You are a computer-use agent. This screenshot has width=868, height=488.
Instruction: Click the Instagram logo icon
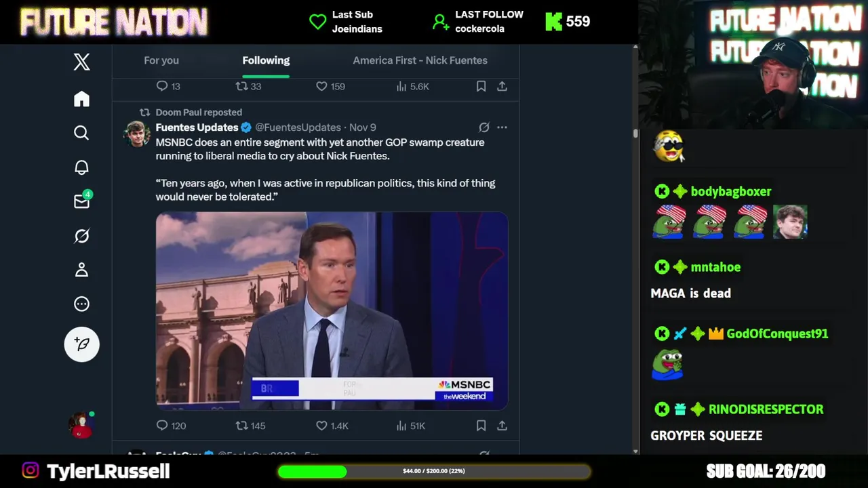pos(30,470)
